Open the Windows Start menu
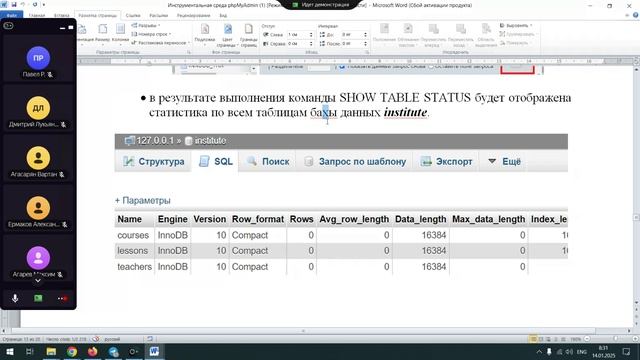Image resolution: width=640 pixels, height=360 pixels. coord(9,351)
